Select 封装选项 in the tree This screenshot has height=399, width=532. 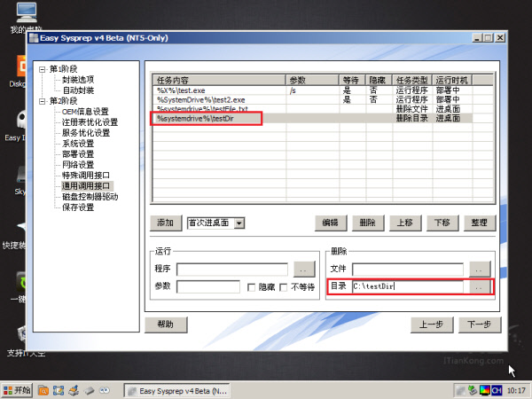click(78, 80)
